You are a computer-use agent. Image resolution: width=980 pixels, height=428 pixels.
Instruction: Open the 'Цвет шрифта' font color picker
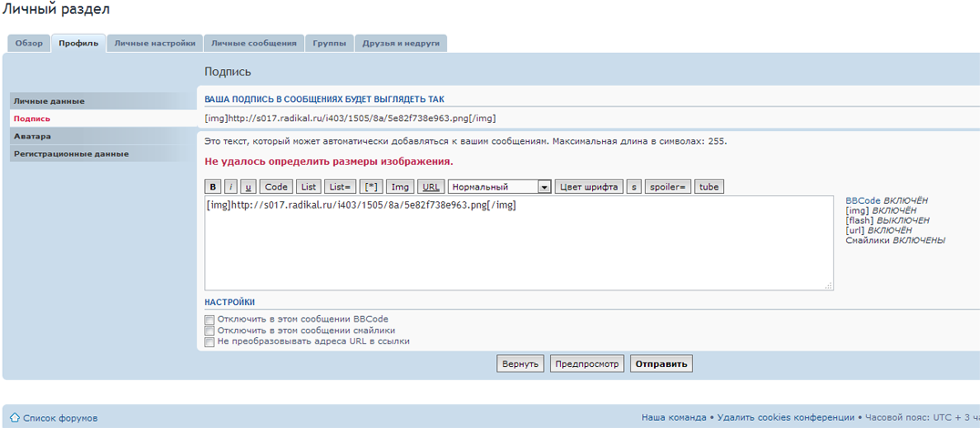[588, 187]
